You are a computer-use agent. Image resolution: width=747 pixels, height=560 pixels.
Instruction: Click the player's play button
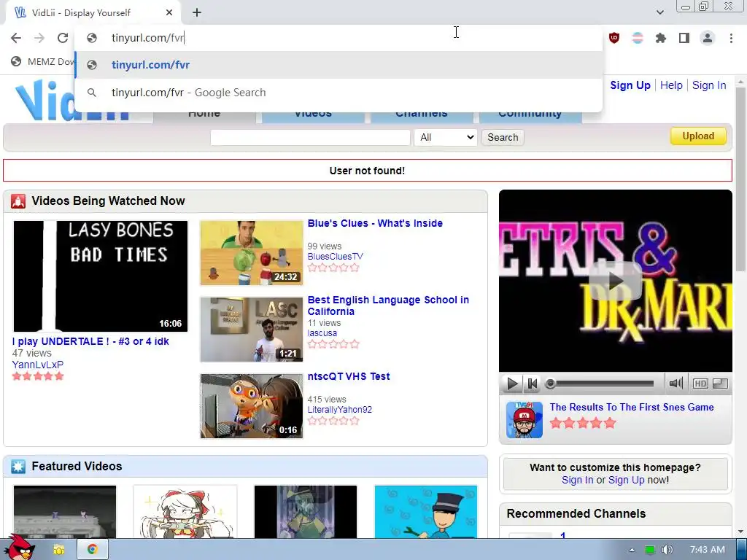tap(512, 384)
